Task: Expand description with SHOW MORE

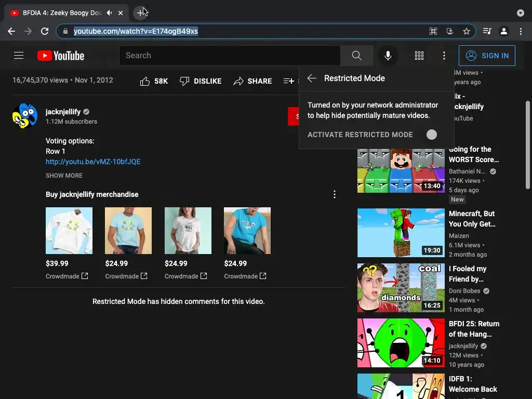Action: pos(64,176)
